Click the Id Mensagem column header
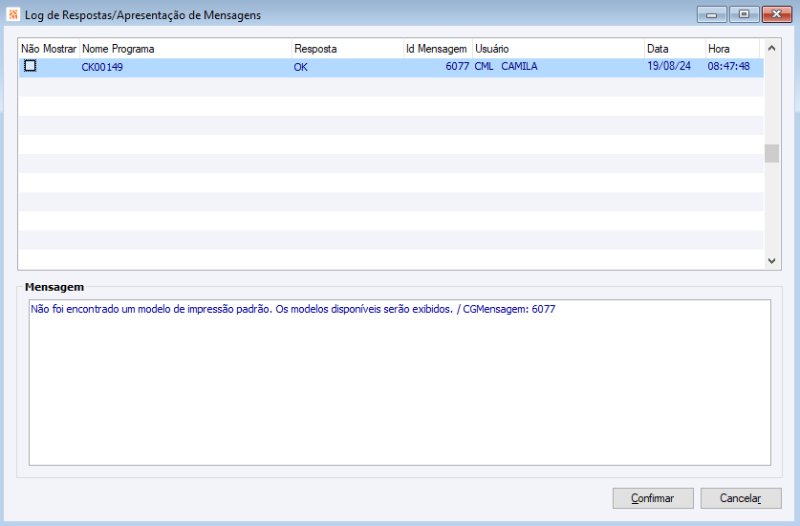The height and width of the screenshot is (526, 800). point(438,49)
